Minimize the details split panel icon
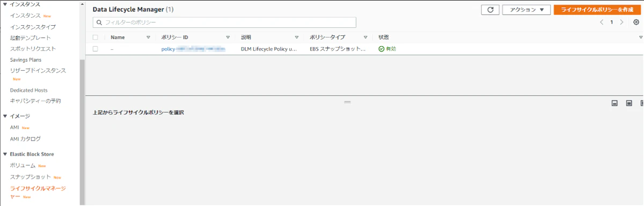644x206 pixels. pyautogui.click(x=615, y=103)
